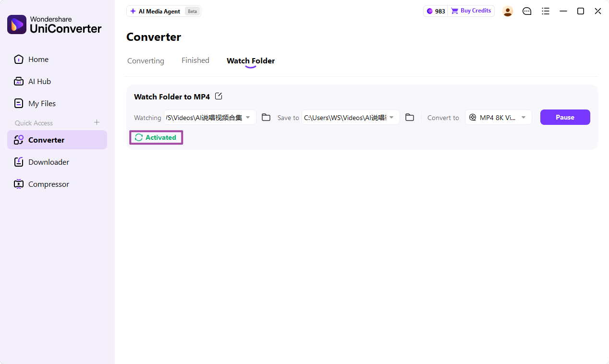
Task: Click the green Activated sync icon
Action: pos(139,137)
